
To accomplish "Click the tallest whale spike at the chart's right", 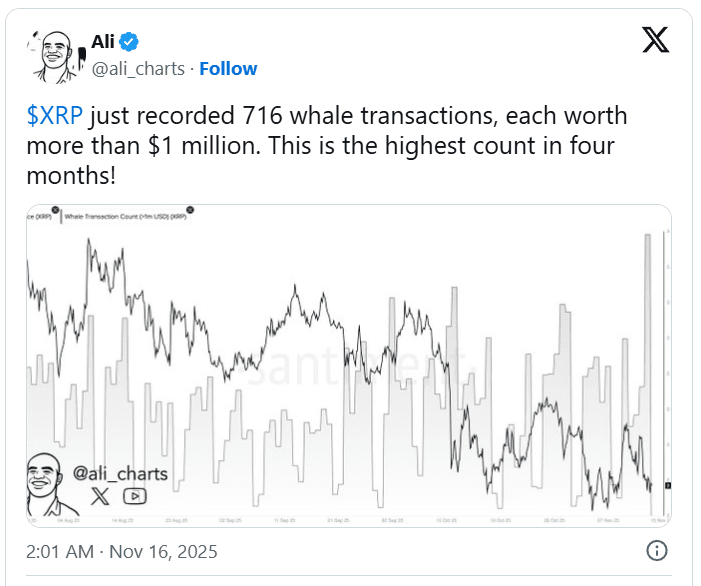I will click(x=648, y=300).
